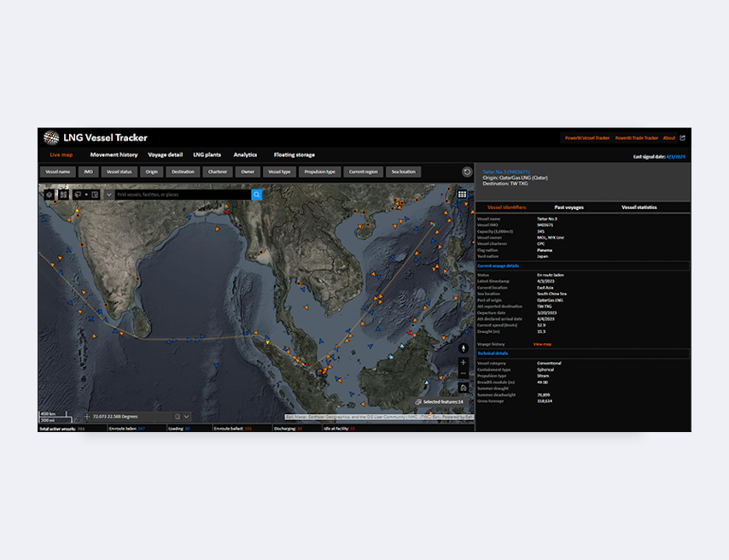Screen dimensions: 729x560
Task: Open the Sea location filter
Action: 404,172
